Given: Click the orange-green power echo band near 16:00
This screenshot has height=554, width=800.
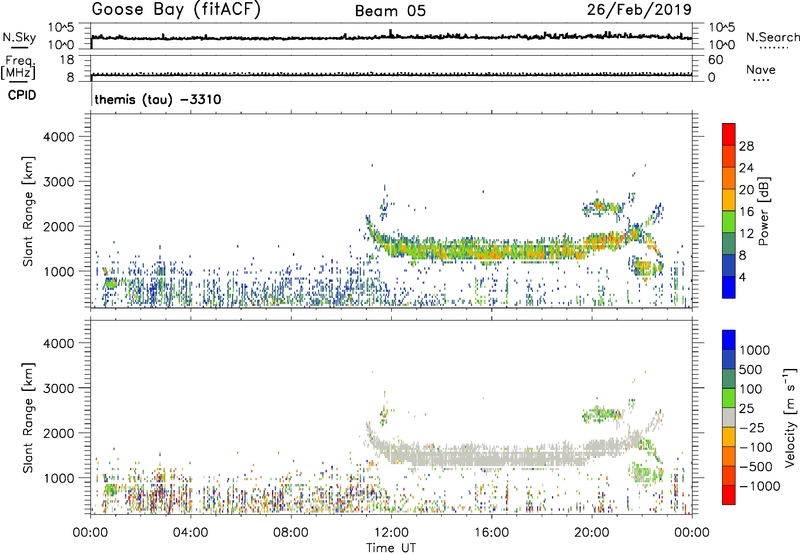Looking at the screenshot, I should [x=491, y=250].
